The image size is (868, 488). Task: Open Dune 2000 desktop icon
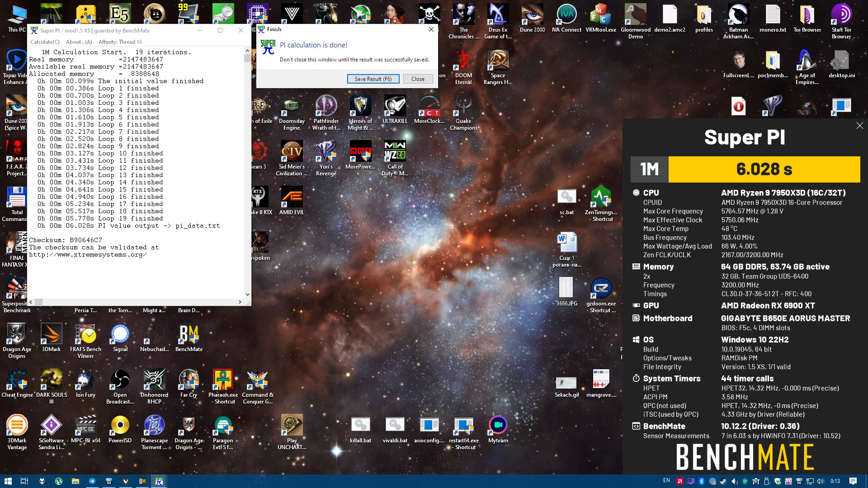click(533, 19)
